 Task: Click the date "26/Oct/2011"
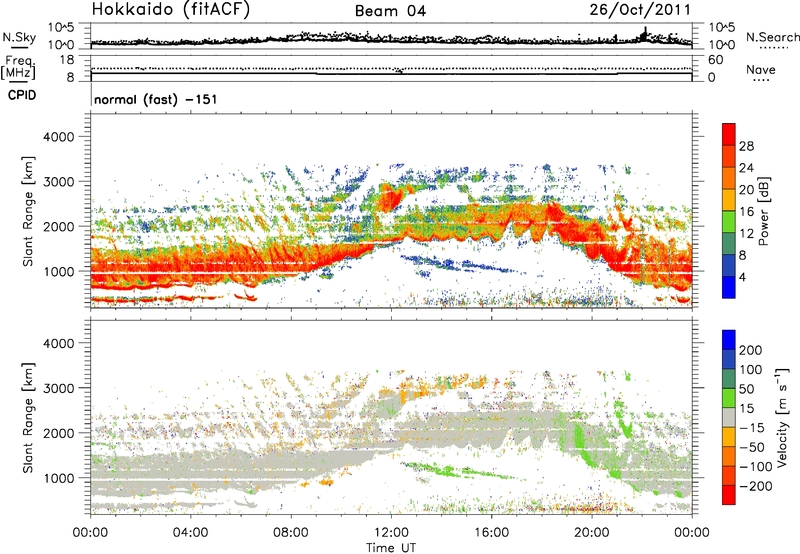click(640, 9)
